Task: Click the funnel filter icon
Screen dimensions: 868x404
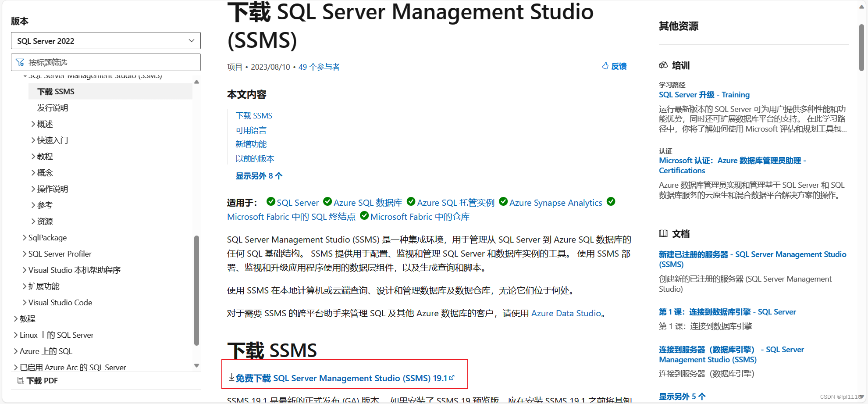Action: pos(20,62)
